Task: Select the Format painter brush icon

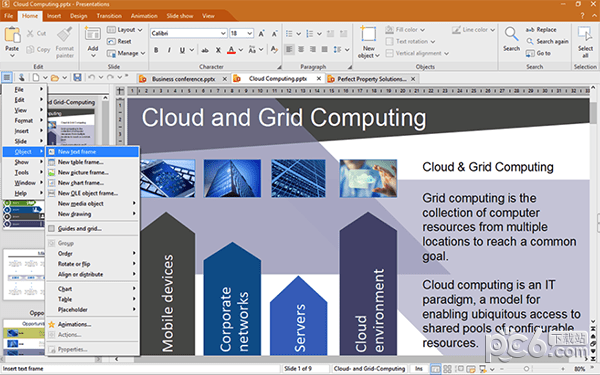Action: [x=64, y=34]
